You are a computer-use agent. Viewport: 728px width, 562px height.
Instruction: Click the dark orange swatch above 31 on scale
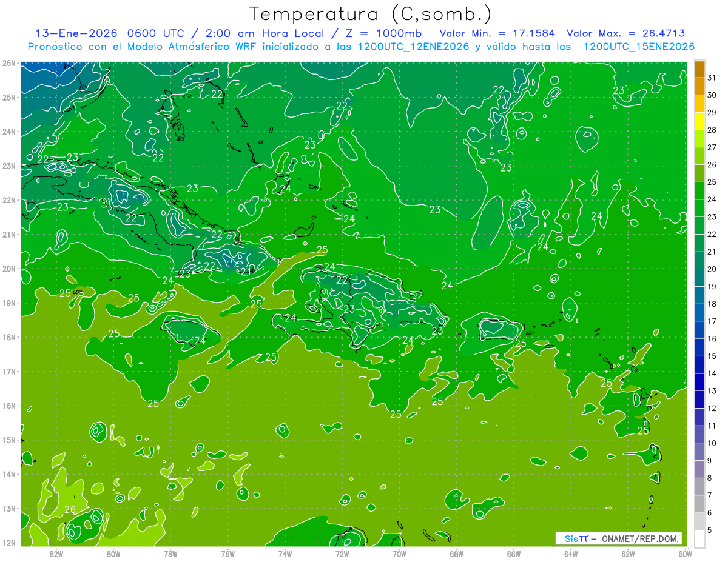coord(700,70)
